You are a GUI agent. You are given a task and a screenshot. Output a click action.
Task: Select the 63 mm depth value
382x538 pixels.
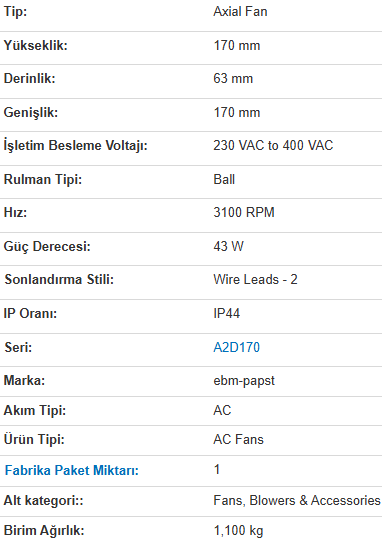tap(233, 78)
